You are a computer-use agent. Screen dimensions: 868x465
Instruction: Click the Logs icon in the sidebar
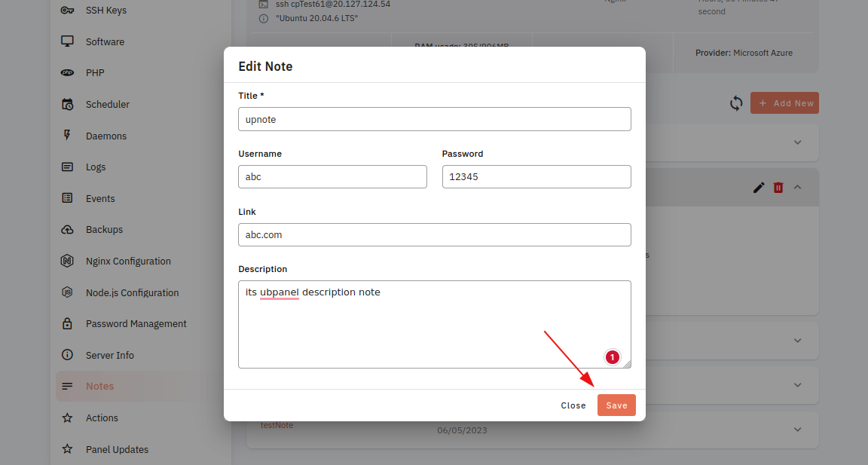[x=67, y=167]
